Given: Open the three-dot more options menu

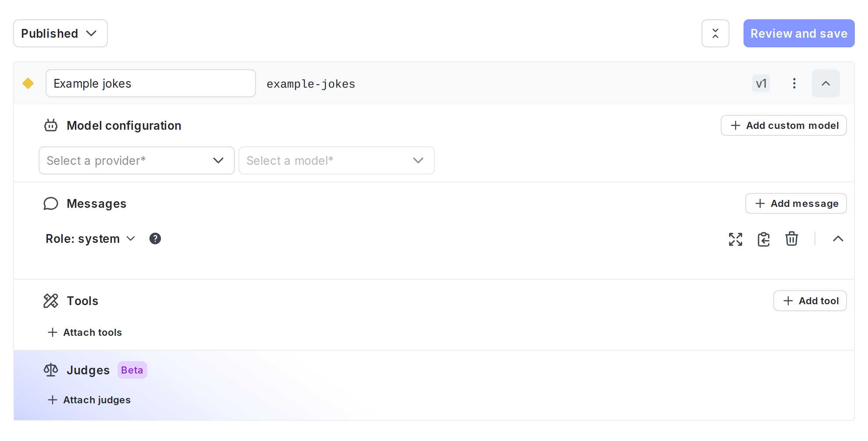Looking at the screenshot, I should 794,83.
